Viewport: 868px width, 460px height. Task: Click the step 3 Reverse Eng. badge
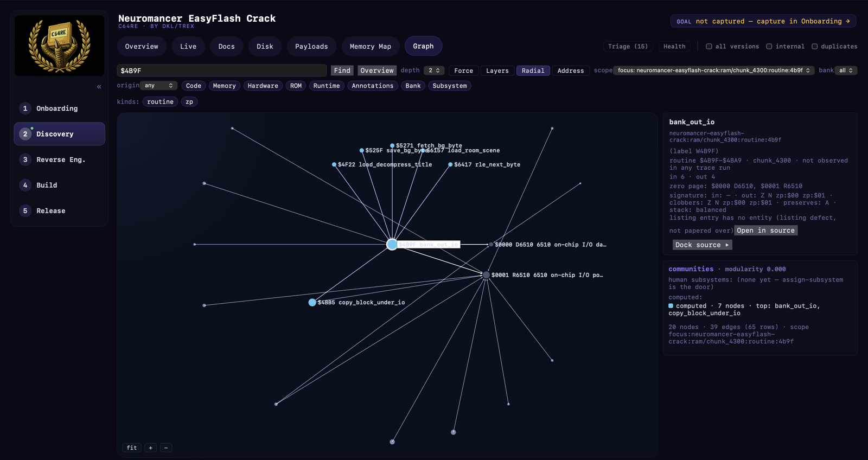point(25,159)
